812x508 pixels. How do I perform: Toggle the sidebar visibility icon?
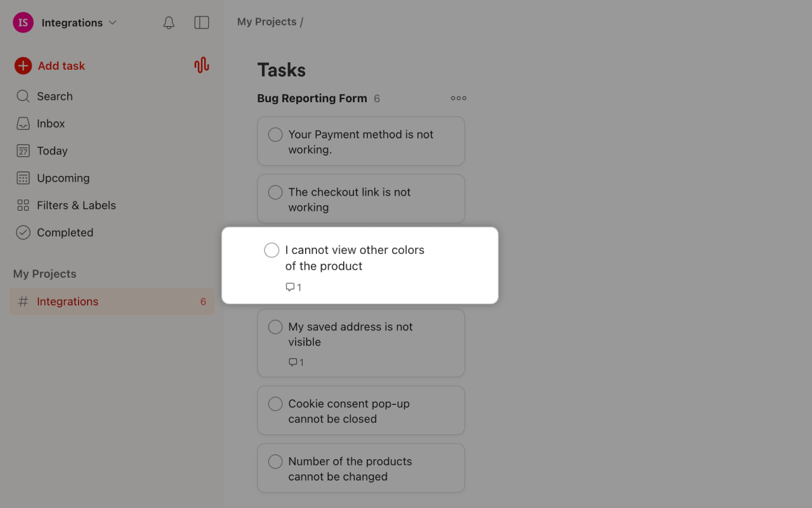201,22
